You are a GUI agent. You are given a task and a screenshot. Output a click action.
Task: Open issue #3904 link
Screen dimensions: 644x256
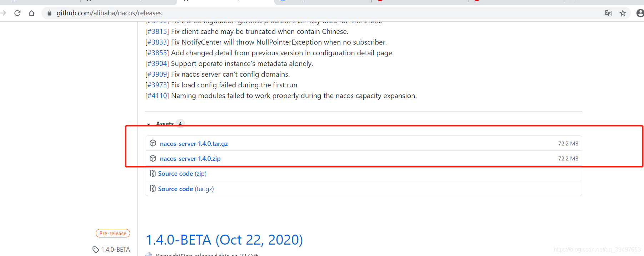[x=157, y=63]
